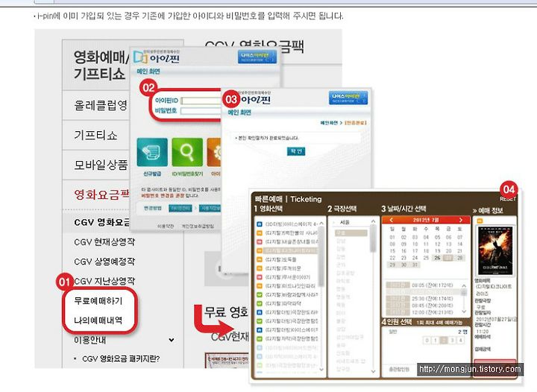
Task: Select 3 people in 인원 선택
Action: pyautogui.click(x=453, y=341)
